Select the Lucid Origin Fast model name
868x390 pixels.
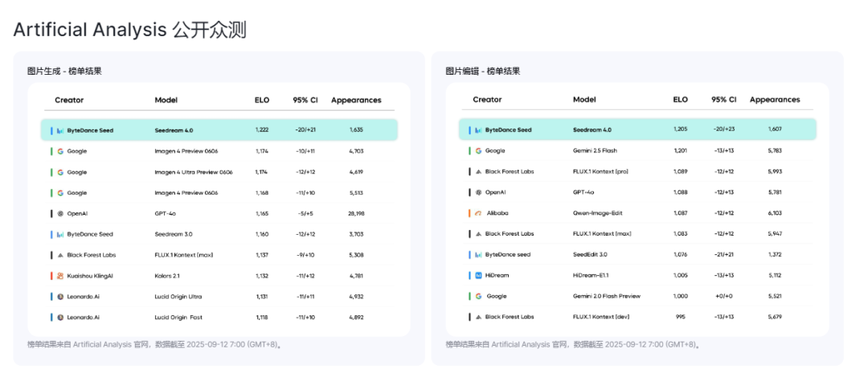[x=178, y=318]
